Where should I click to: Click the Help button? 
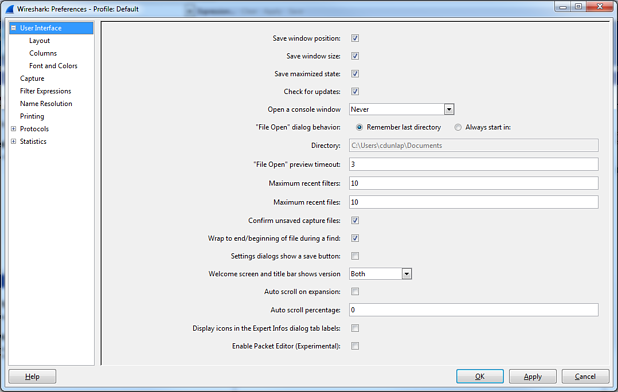tap(32, 377)
